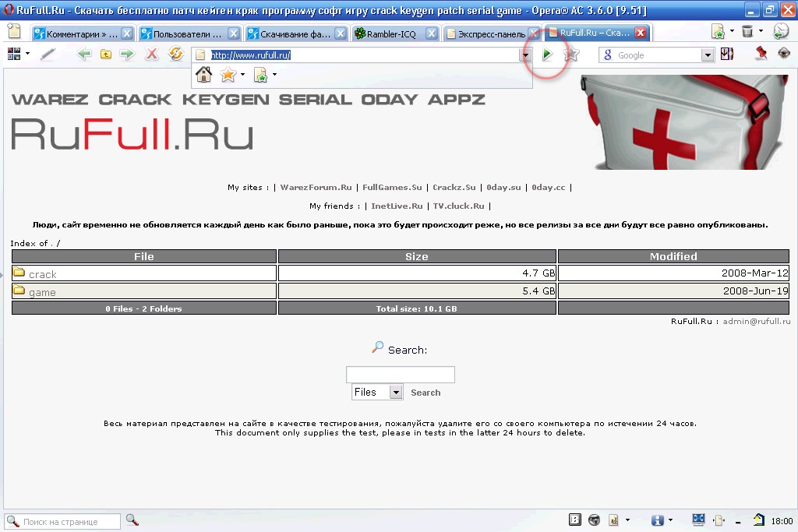Expand the gold star bookmarks dropdown arrow
The height and width of the screenshot is (532, 798).
[242, 75]
